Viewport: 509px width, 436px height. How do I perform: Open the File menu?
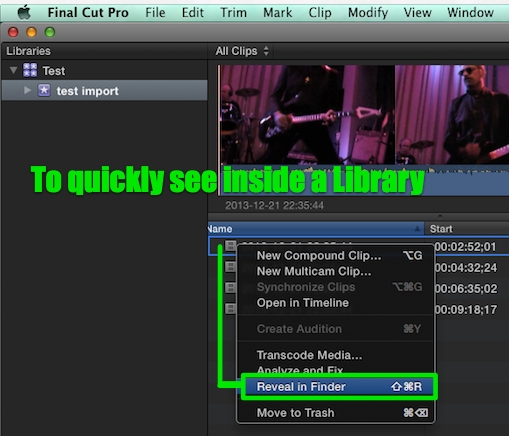(x=155, y=13)
